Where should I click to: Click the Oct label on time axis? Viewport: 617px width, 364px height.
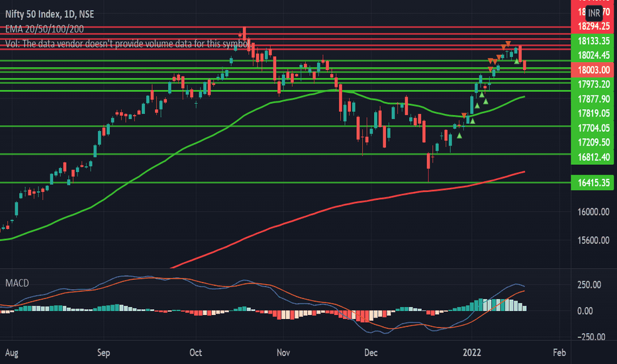[x=195, y=353]
